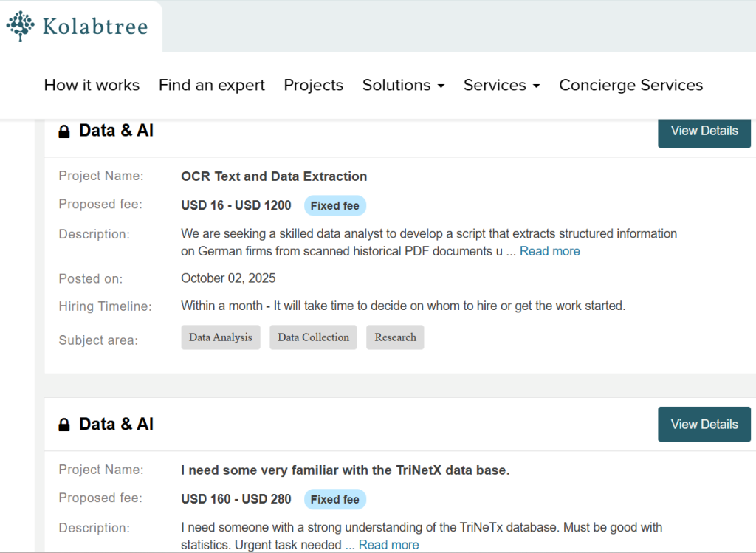Open the Projects nav item
The height and width of the screenshot is (553, 756).
click(313, 86)
